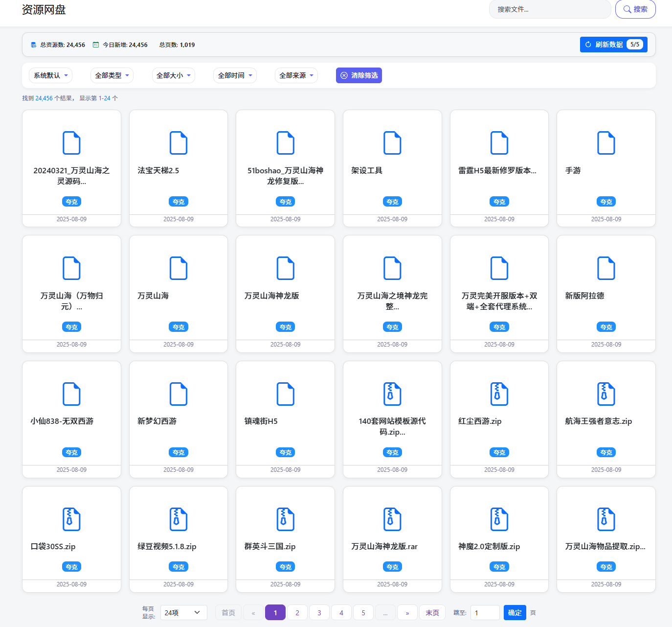Screen dimensions: 672x627
Task: Expand the 24项 per-page selector
Action: click(x=183, y=613)
